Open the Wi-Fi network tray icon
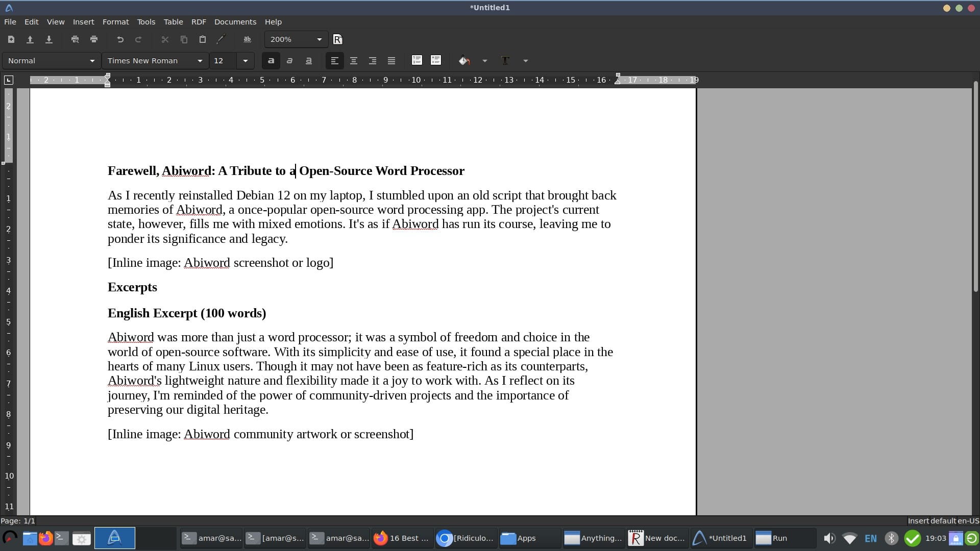 (x=850, y=538)
